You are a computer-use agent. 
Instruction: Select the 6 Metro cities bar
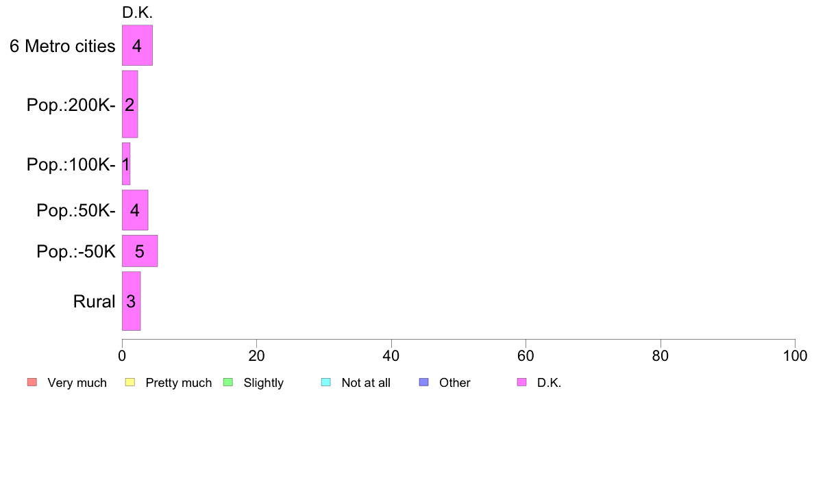point(137,46)
